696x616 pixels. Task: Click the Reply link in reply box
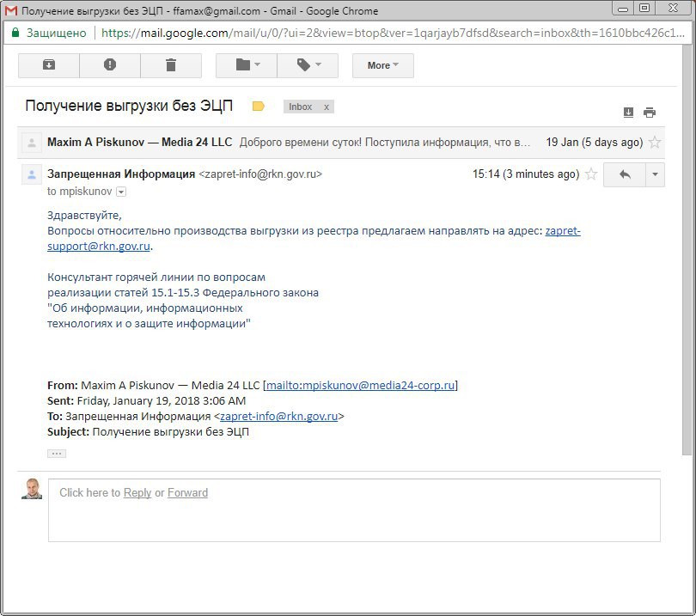click(x=137, y=492)
